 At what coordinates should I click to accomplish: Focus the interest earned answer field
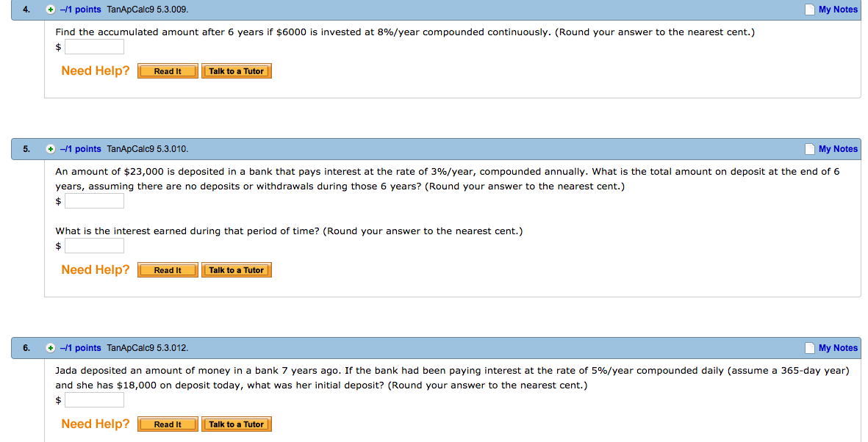click(x=94, y=246)
